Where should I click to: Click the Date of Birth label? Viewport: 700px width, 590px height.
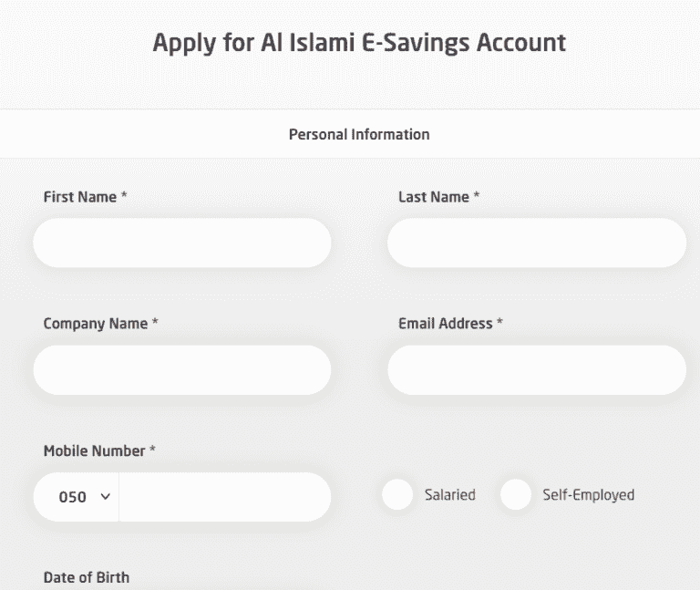coord(87,577)
